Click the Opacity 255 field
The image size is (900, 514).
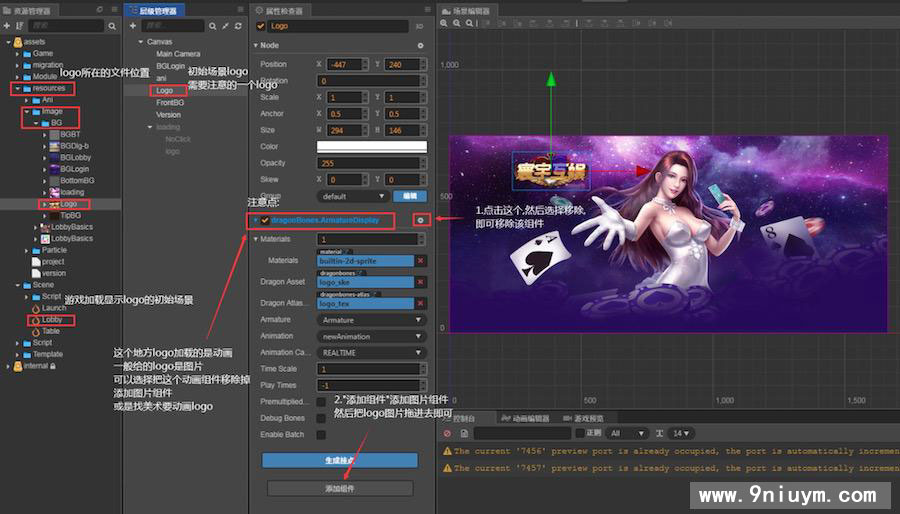pyautogui.click(x=370, y=163)
